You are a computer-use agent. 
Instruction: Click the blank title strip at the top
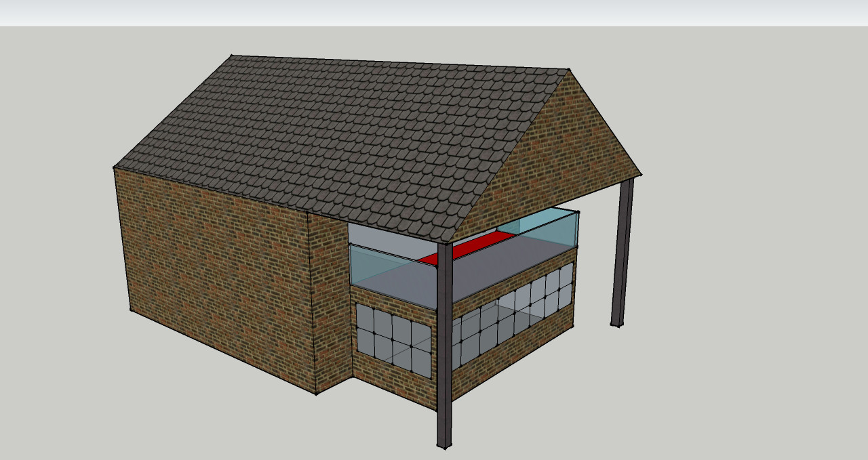coord(434,12)
